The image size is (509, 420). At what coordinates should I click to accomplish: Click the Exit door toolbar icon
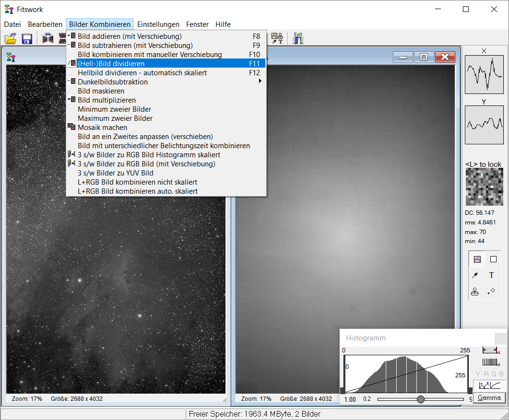pos(298,38)
